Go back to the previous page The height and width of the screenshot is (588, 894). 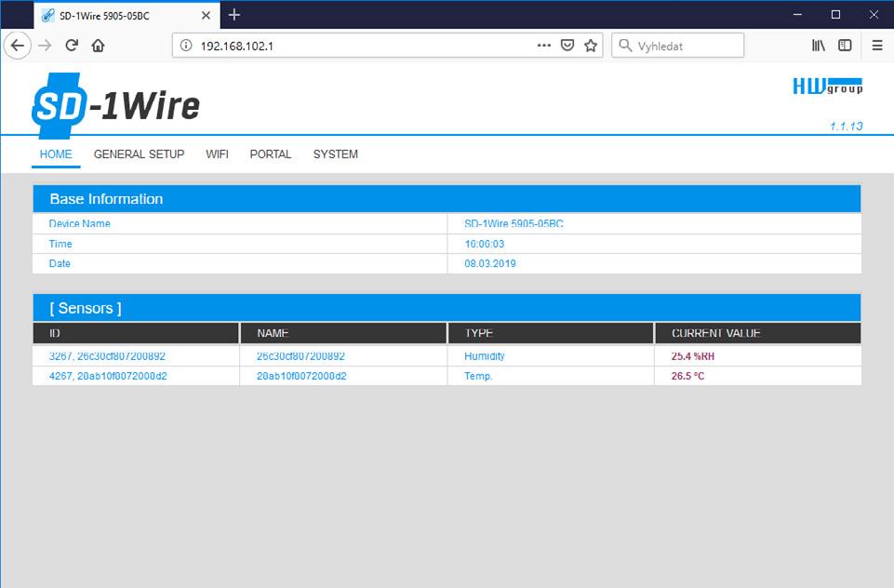[x=18, y=46]
